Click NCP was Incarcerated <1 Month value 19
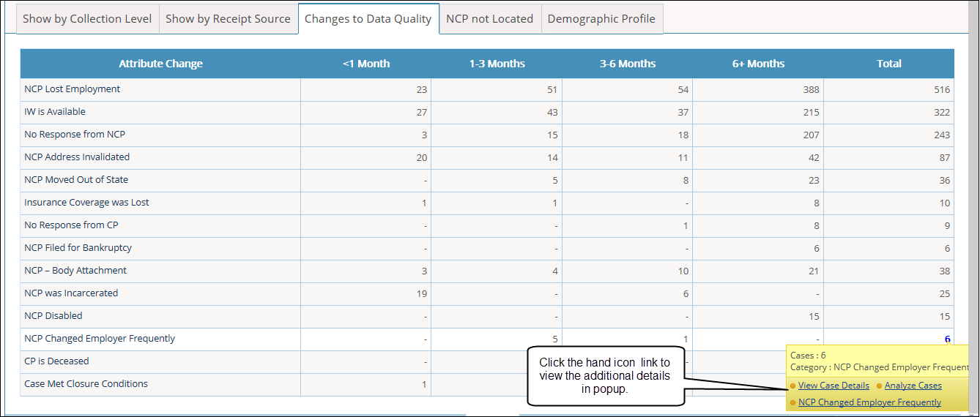The height and width of the screenshot is (417, 980). 421,294
